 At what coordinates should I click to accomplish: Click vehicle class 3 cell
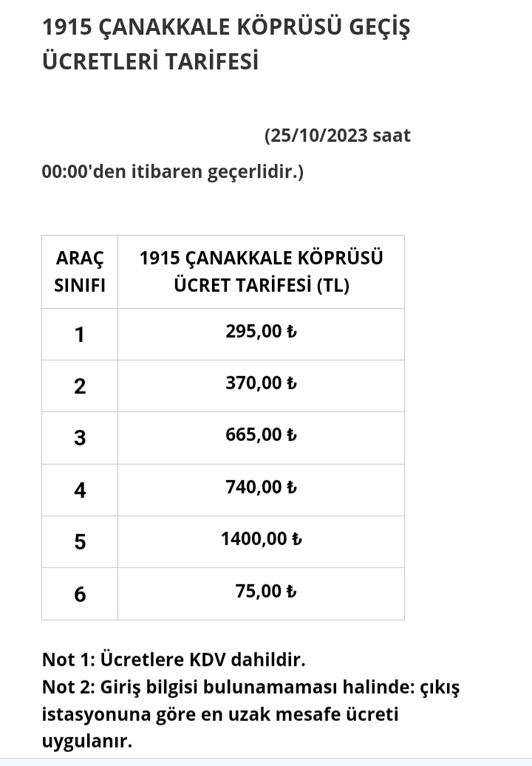(x=80, y=438)
